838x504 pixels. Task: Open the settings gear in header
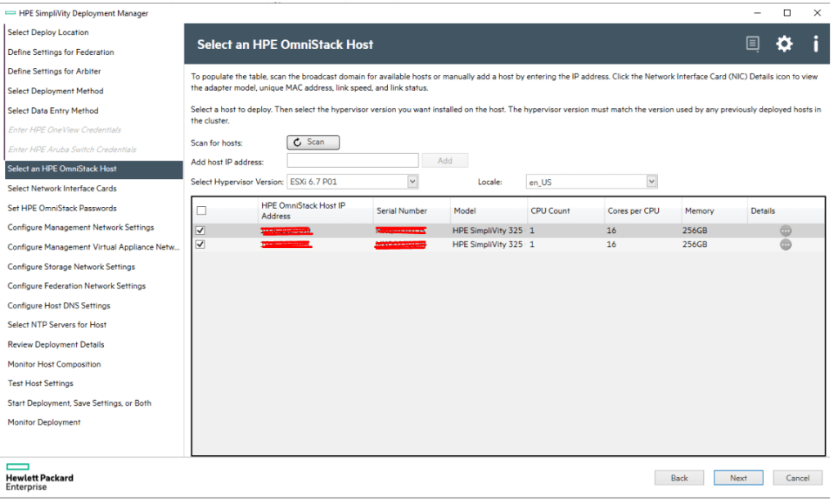[x=784, y=44]
